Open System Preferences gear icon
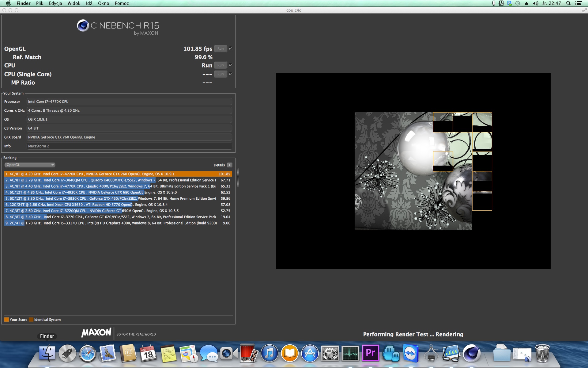Image resolution: width=588 pixels, height=368 pixels. (x=330, y=353)
